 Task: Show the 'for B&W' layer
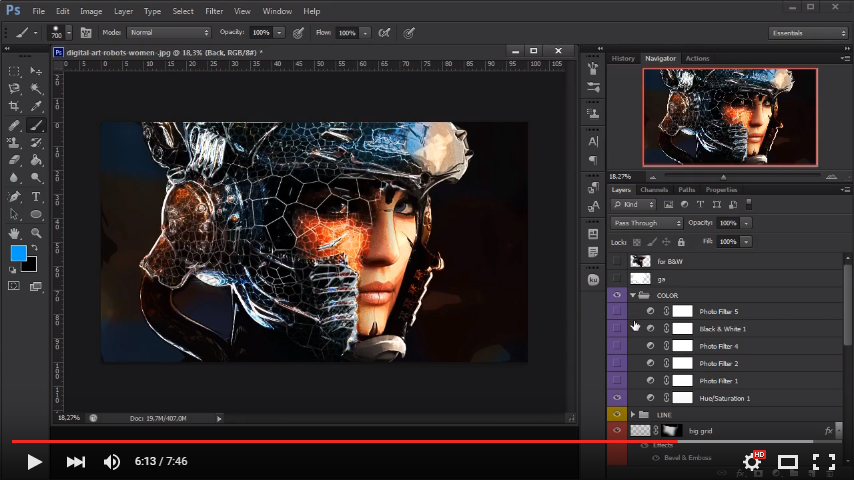click(x=617, y=261)
